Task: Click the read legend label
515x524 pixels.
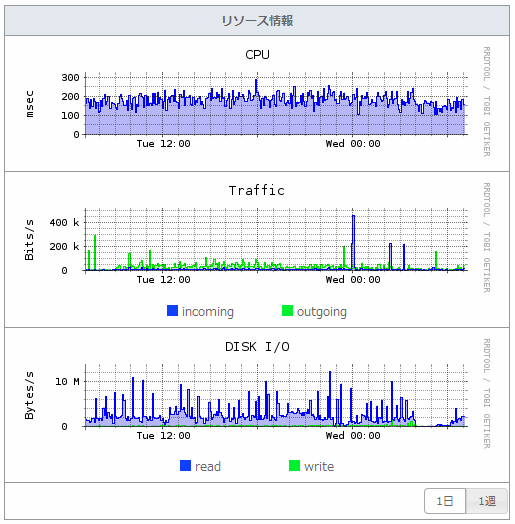Action: [x=208, y=467]
